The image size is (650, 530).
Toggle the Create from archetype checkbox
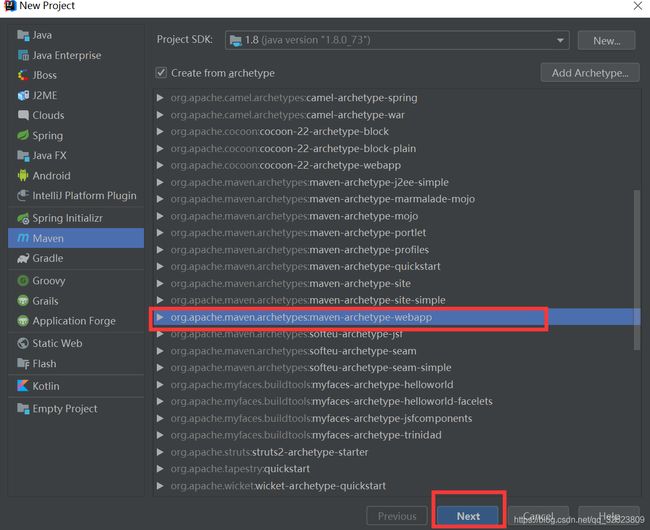(161, 73)
